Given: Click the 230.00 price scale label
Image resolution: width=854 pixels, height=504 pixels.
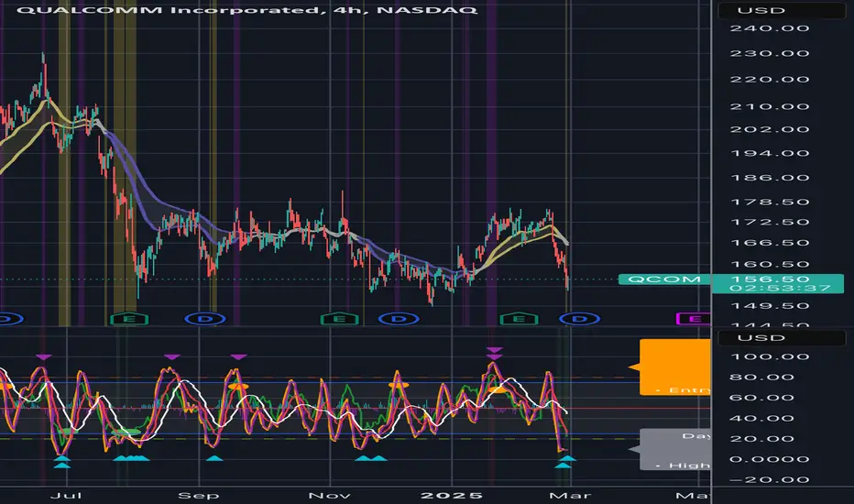Looking at the screenshot, I should [770, 53].
